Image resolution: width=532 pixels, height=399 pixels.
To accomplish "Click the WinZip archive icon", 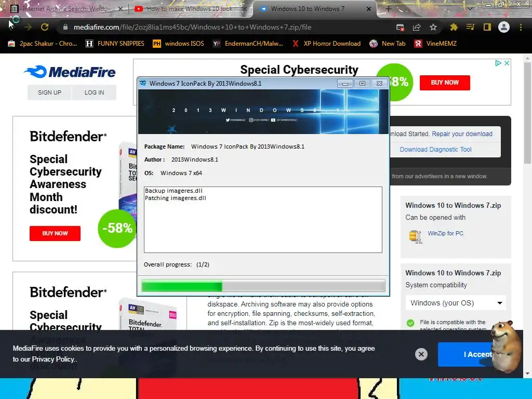I will click(416, 236).
